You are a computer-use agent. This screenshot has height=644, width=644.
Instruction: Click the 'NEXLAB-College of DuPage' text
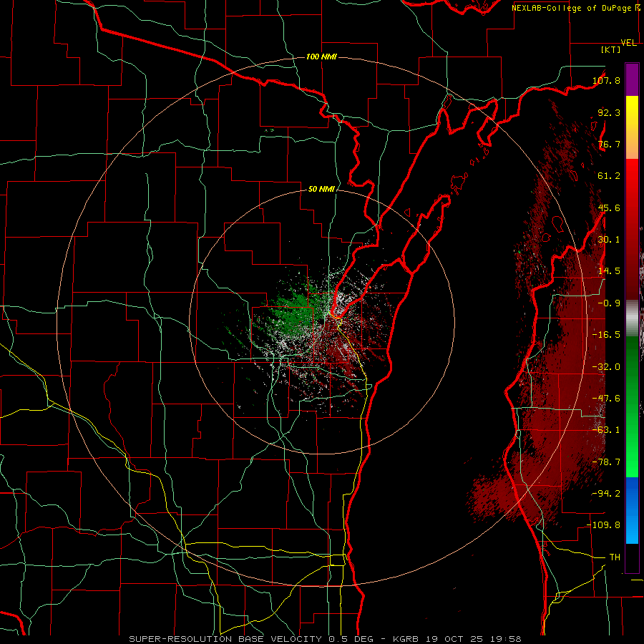click(x=572, y=8)
